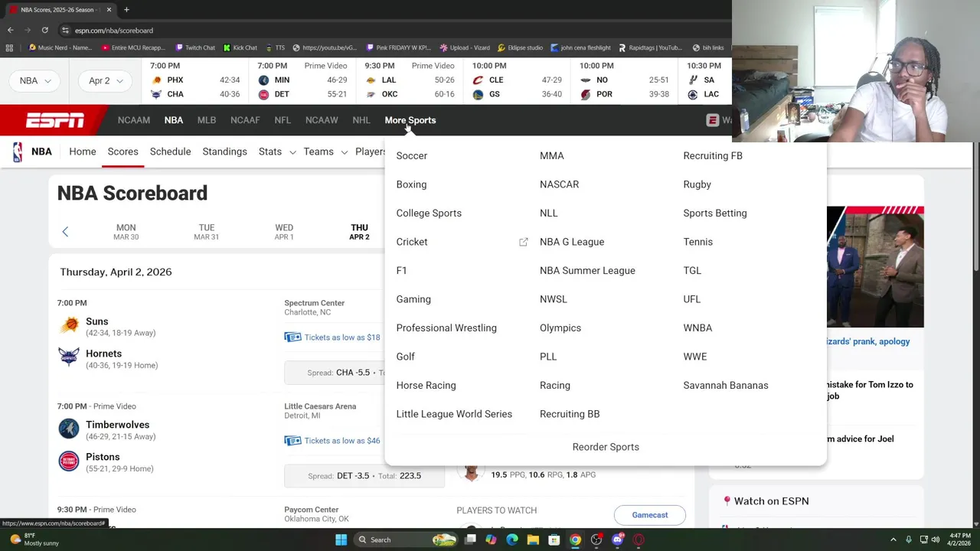The height and width of the screenshot is (551, 980).
Task: Play the video thumbnail in right sidebar
Action: tap(875, 266)
